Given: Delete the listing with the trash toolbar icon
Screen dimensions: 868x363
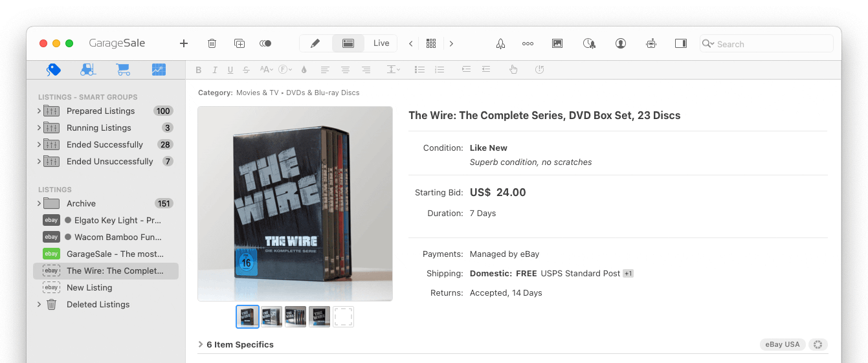Looking at the screenshot, I should point(212,43).
